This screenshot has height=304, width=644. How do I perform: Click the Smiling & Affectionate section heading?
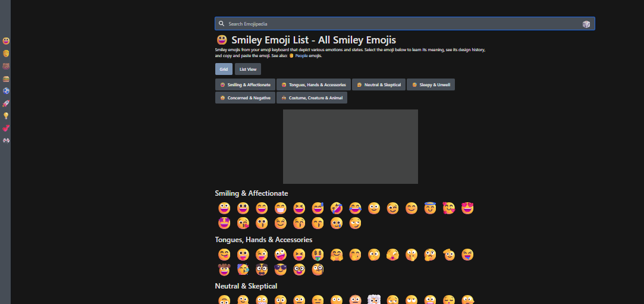(252, 193)
